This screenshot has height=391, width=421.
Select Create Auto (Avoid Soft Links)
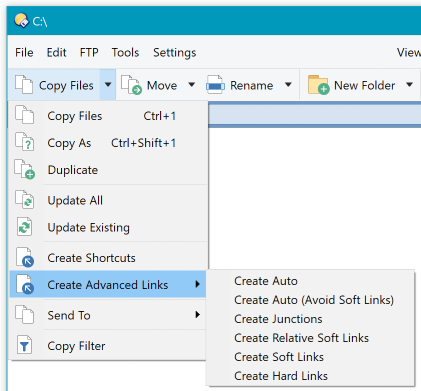coord(310,300)
